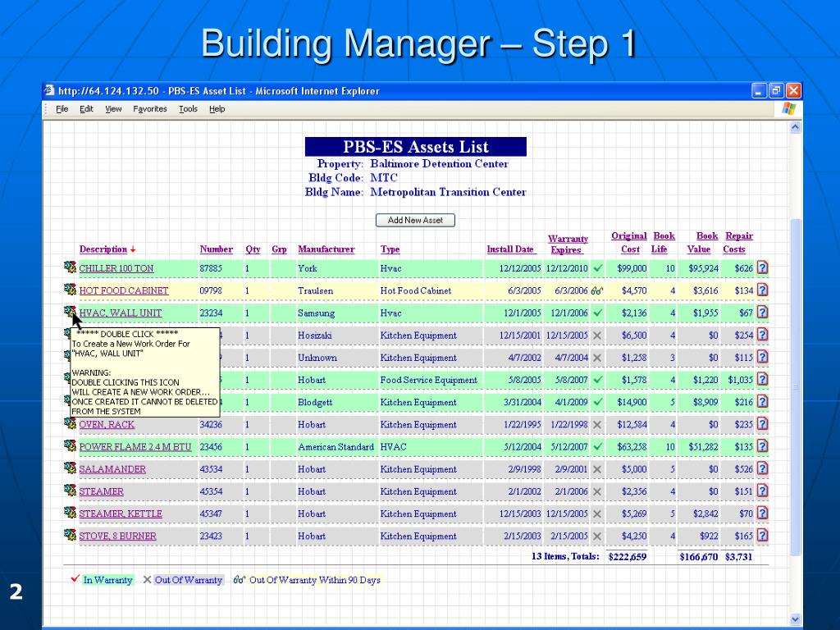
Task: Click the Add New Asset button
Action: [x=415, y=220]
